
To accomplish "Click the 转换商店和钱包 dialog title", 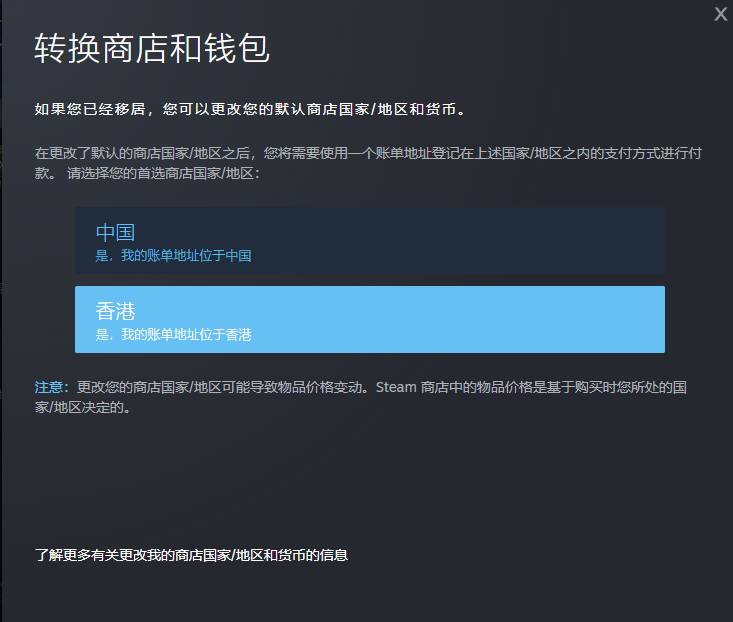I will tap(152, 48).
